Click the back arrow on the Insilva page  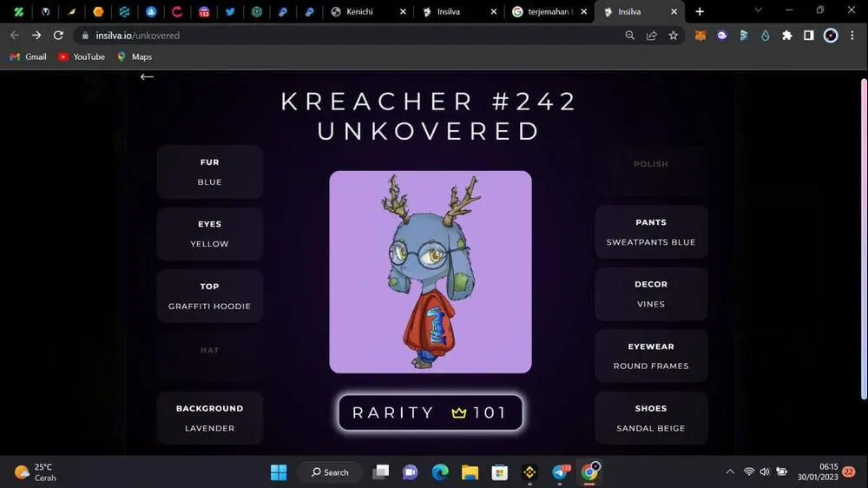147,76
